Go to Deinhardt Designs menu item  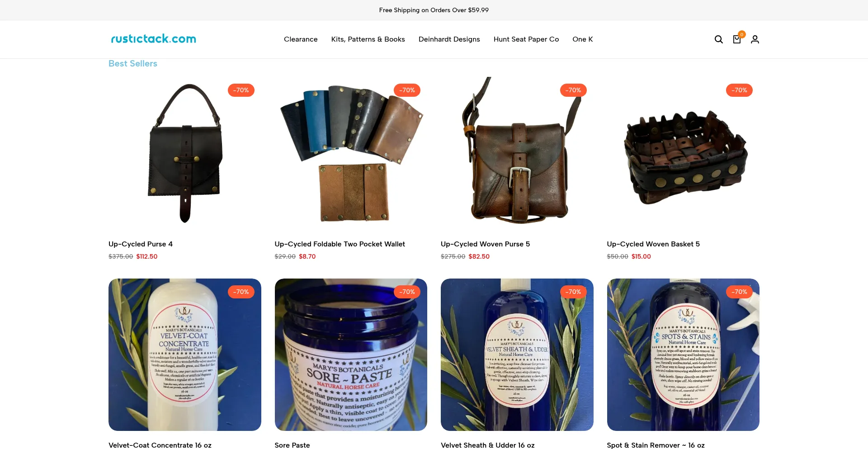449,39
